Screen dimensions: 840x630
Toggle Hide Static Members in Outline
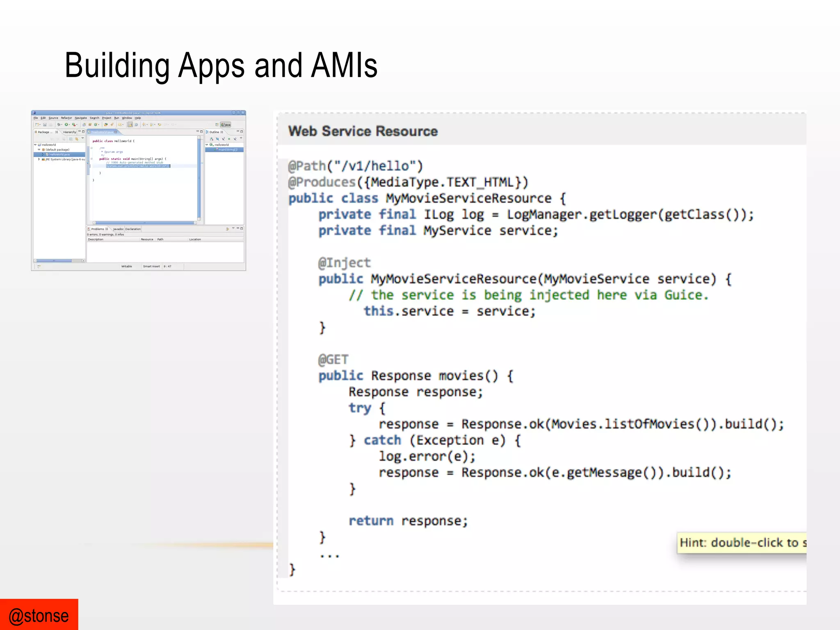(223, 139)
